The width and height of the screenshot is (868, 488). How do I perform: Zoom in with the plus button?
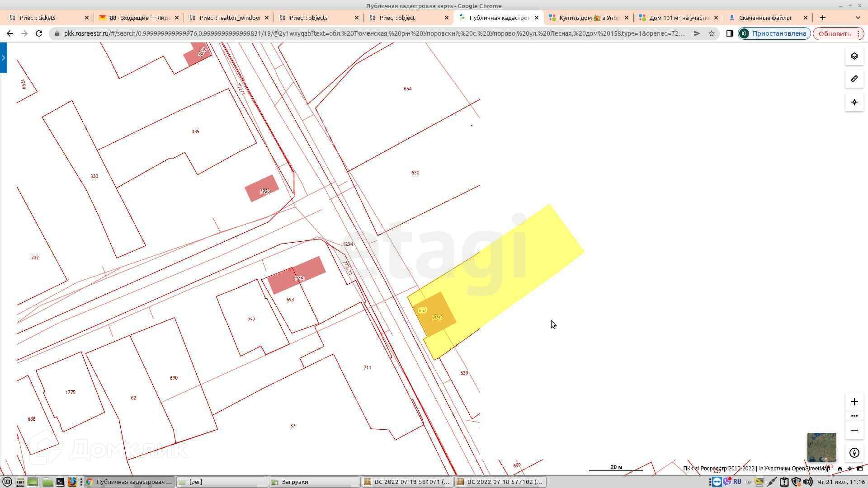click(x=854, y=402)
